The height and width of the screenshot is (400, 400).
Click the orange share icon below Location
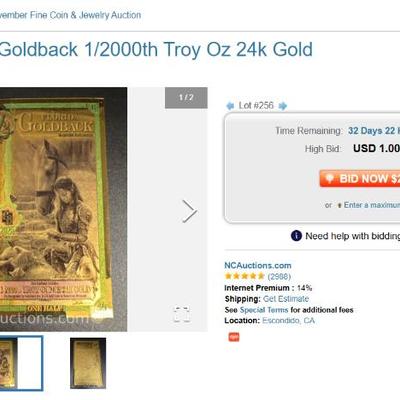coord(234,337)
